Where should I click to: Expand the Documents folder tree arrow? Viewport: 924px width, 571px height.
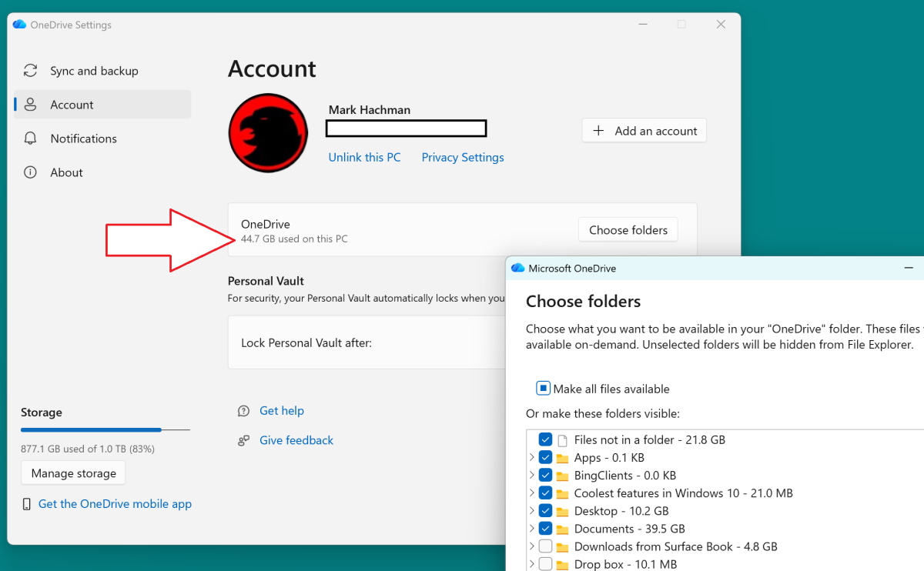(531, 529)
